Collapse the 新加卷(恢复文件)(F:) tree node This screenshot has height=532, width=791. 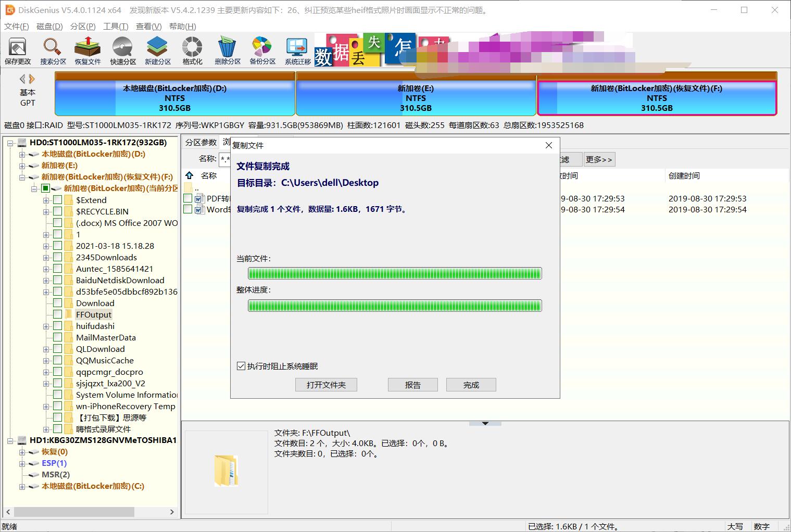click(x=21, y=176)
